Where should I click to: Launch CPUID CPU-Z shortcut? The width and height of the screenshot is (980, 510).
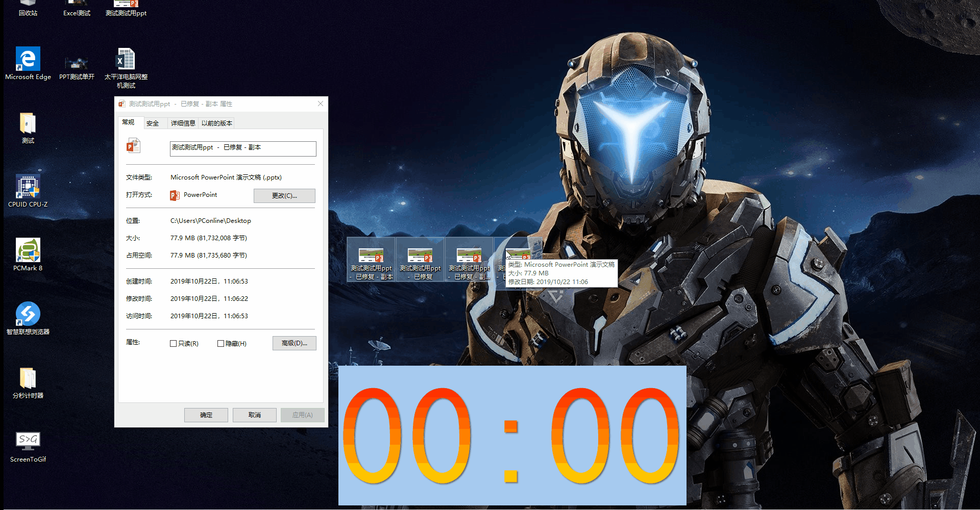click(28, 191)
